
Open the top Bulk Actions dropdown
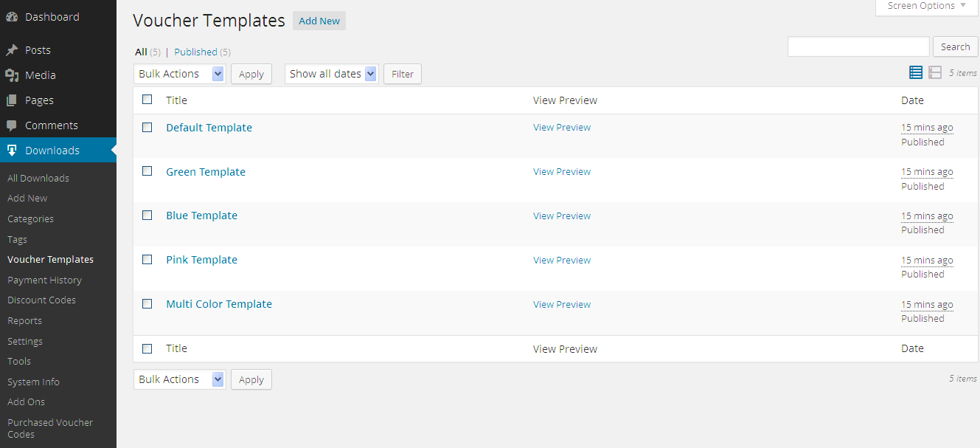pyautogui.click(x=180, y=74)
